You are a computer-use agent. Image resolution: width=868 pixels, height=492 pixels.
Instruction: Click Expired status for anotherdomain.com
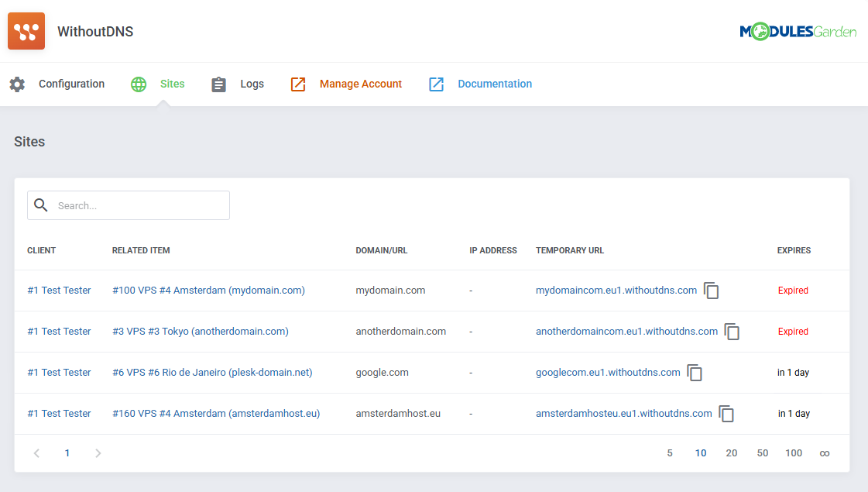coord(793,332)
